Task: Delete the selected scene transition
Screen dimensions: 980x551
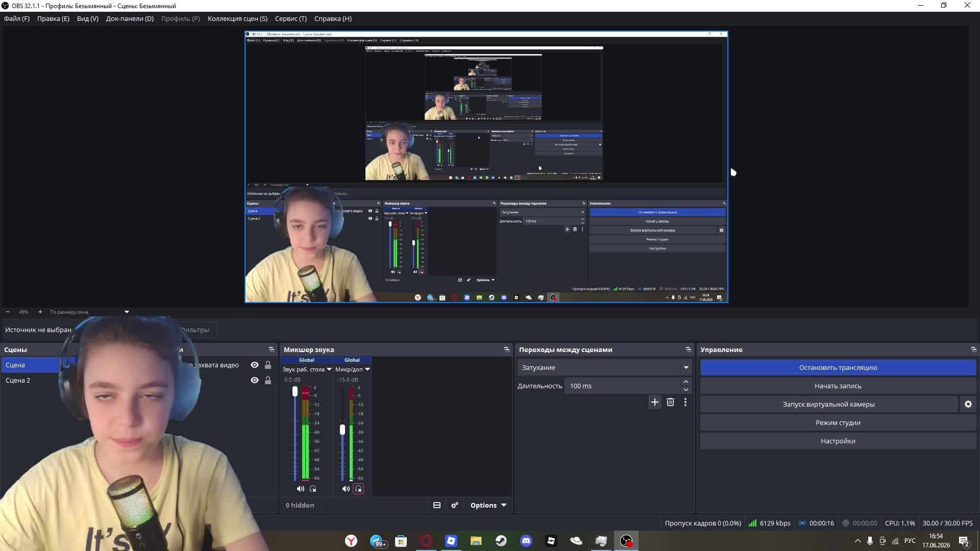Action: coord(670,402)
